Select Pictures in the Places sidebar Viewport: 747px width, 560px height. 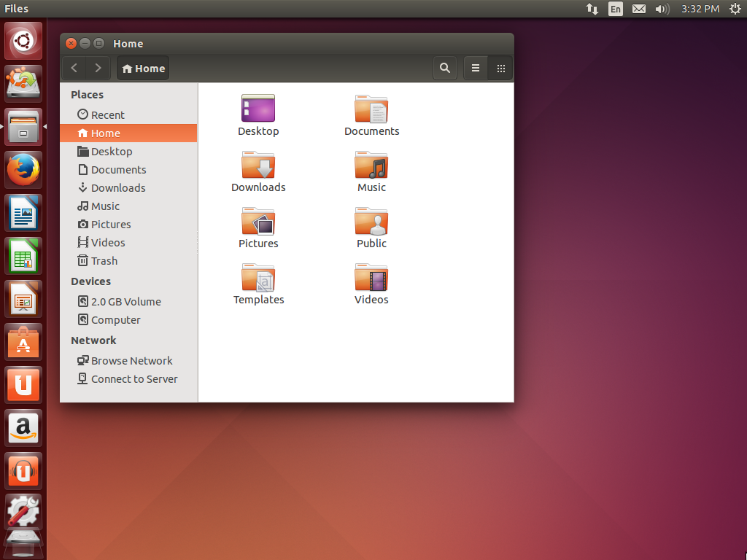[128, 225]
